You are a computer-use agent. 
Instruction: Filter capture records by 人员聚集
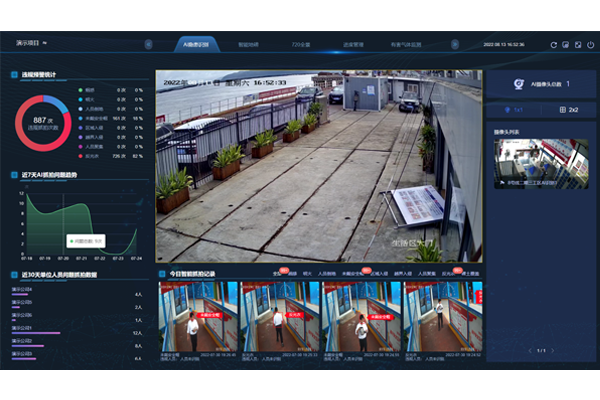pos(427,274)
